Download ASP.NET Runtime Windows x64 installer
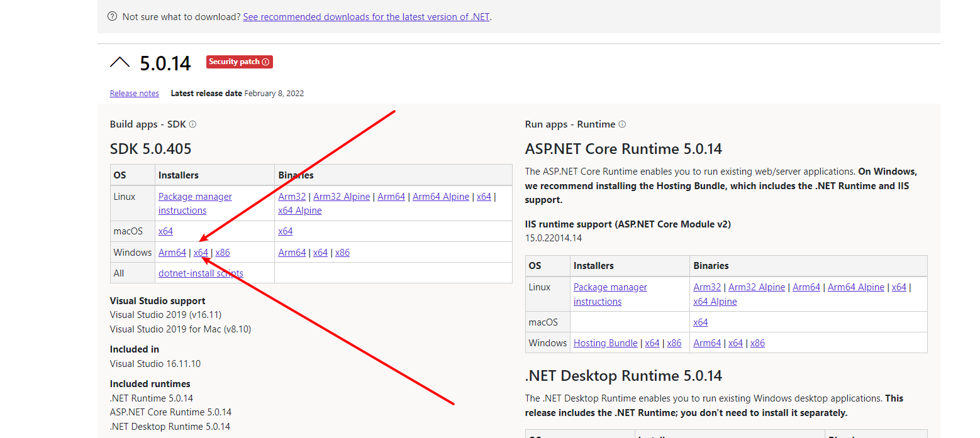Viewport: 980px width, 438px height. [x=652, y=343]
